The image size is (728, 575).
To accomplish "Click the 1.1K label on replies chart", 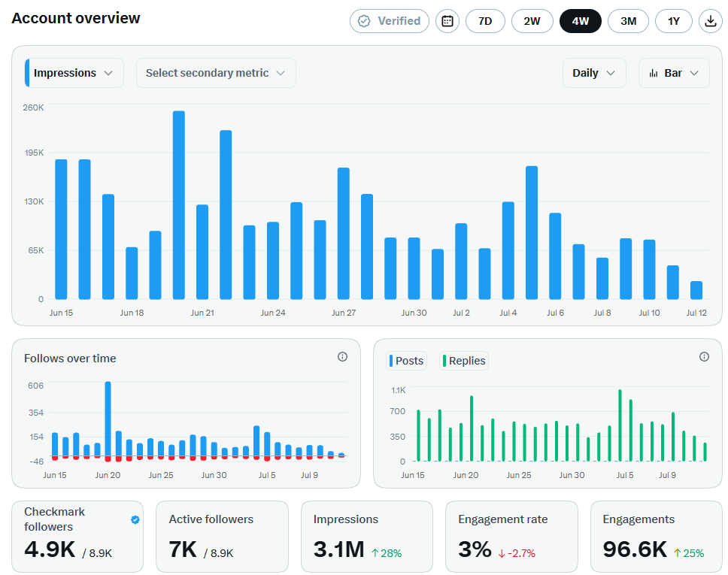I will point(399,390).
